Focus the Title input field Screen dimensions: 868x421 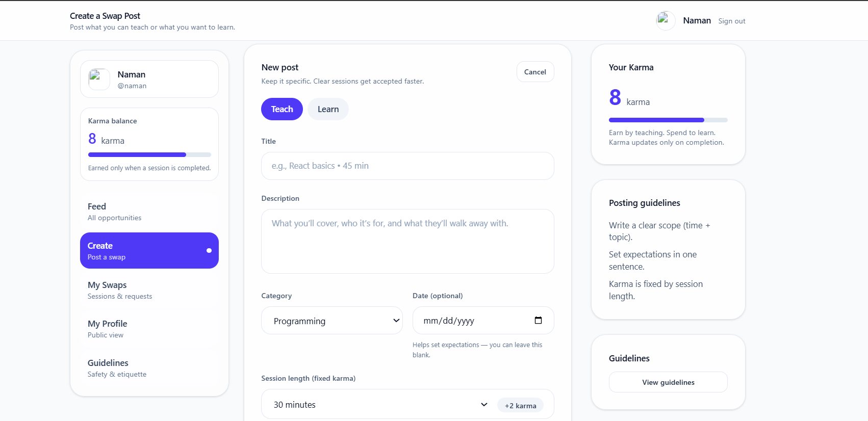[407, 166]
